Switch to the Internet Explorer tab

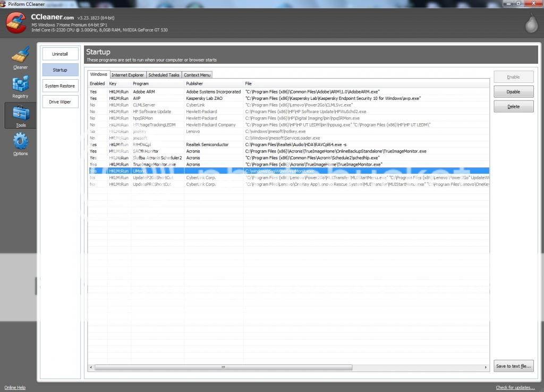click(x=127, y=75)
